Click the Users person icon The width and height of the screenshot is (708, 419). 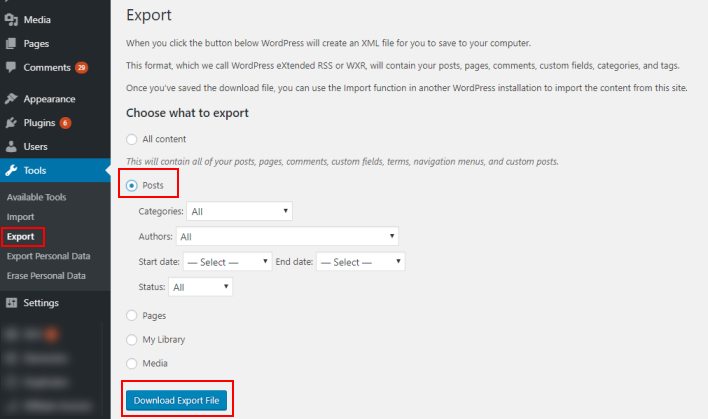coord(11,146)
